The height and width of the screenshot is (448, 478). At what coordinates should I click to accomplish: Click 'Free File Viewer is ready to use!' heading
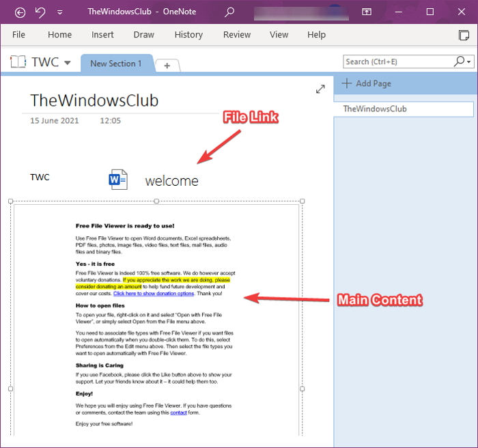coord(125,226)
